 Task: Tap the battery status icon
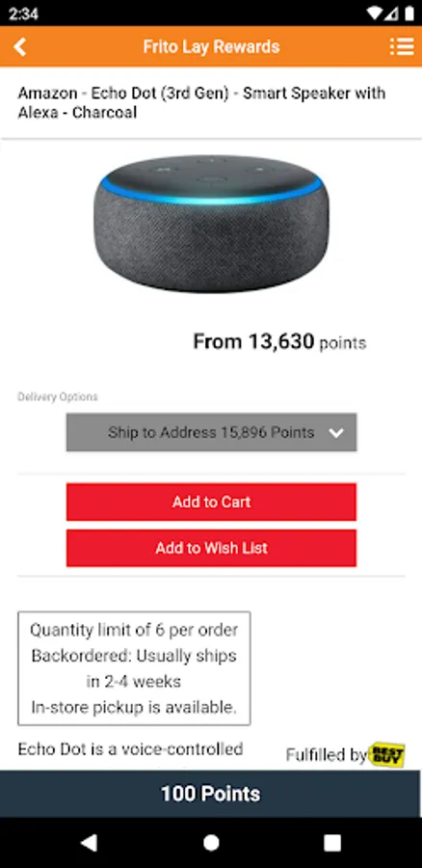click(x=409, y=14)
